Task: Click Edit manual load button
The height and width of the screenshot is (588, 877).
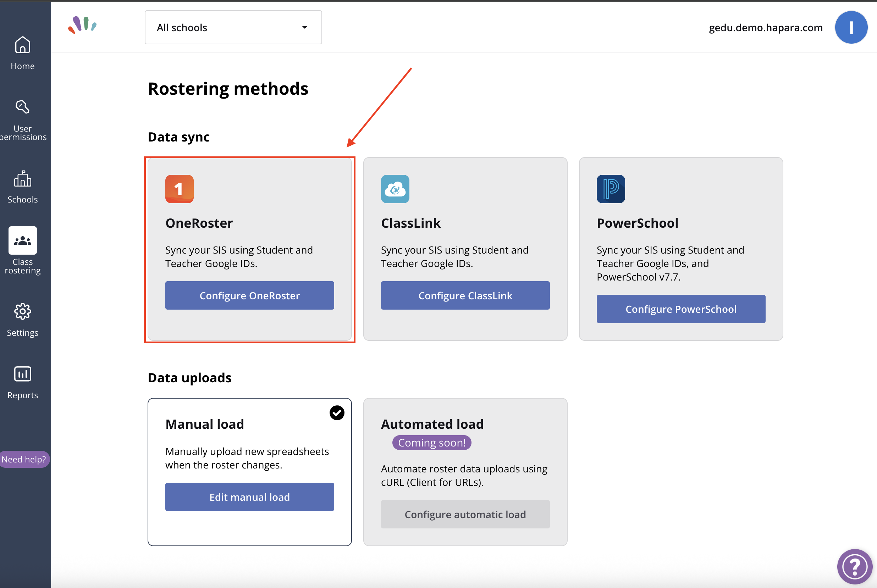Action: point(249,497)
